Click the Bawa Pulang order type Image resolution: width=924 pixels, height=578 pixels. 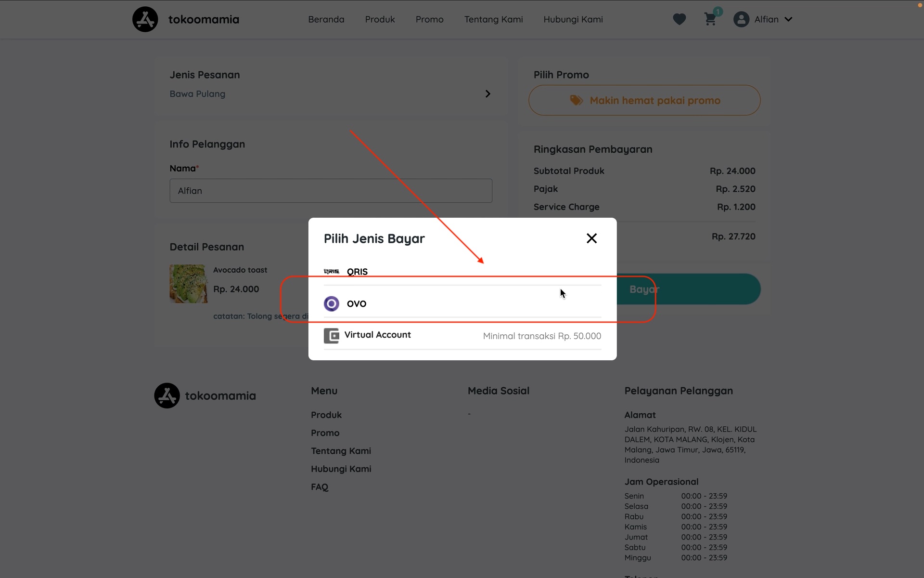[x=197, y=94]
